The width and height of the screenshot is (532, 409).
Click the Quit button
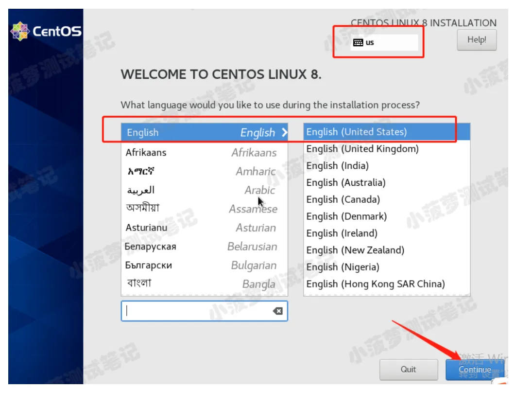point(409,370)
